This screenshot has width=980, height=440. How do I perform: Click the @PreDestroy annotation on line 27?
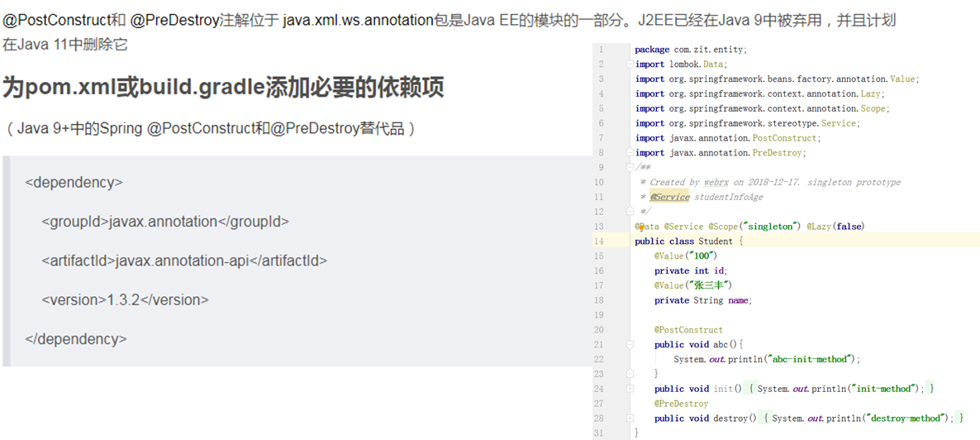[x=681, y=404]
